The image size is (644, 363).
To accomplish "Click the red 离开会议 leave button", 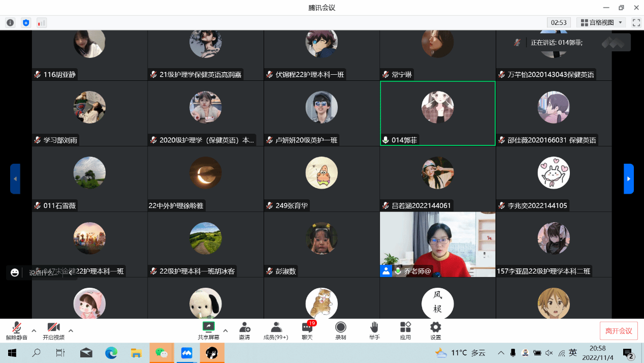I will [x=619, y=331].
